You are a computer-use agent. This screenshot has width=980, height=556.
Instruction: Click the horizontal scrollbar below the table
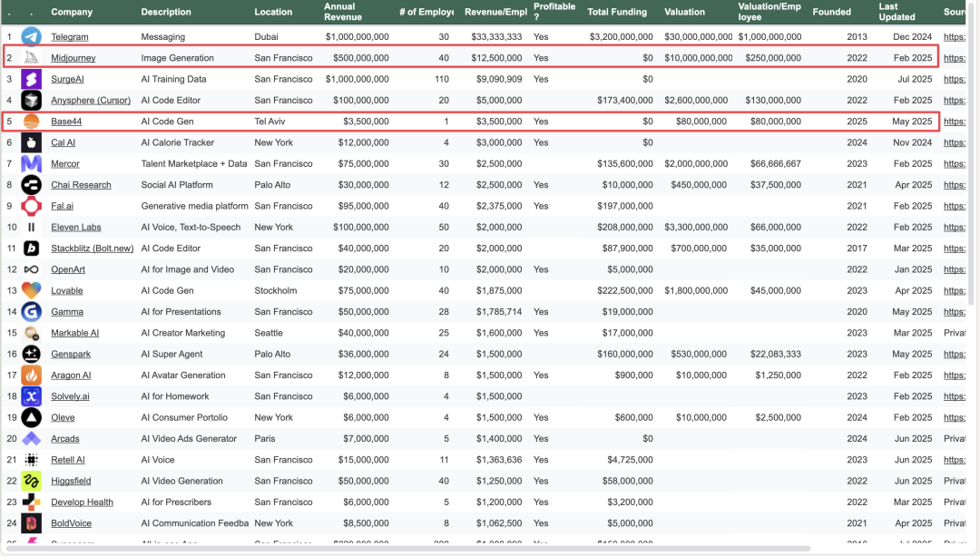pos(409,549)
